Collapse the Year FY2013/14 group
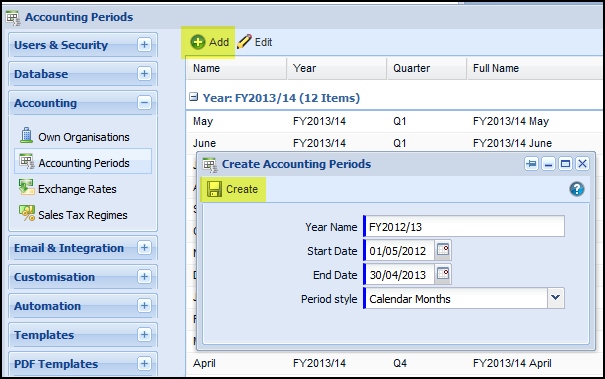 point(194,97)
